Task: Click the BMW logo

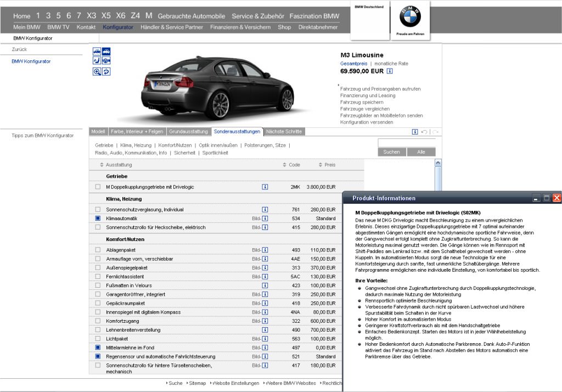Action: [410, 16]
